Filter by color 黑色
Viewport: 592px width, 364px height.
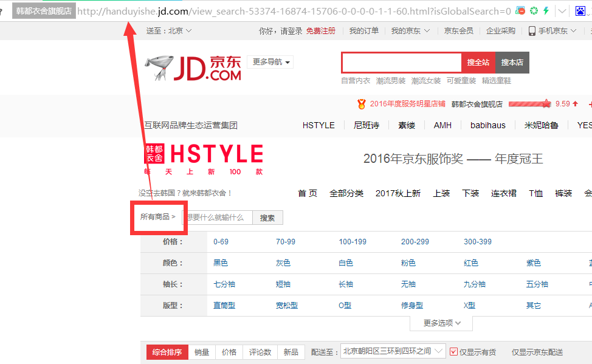[x=221, y=263]
